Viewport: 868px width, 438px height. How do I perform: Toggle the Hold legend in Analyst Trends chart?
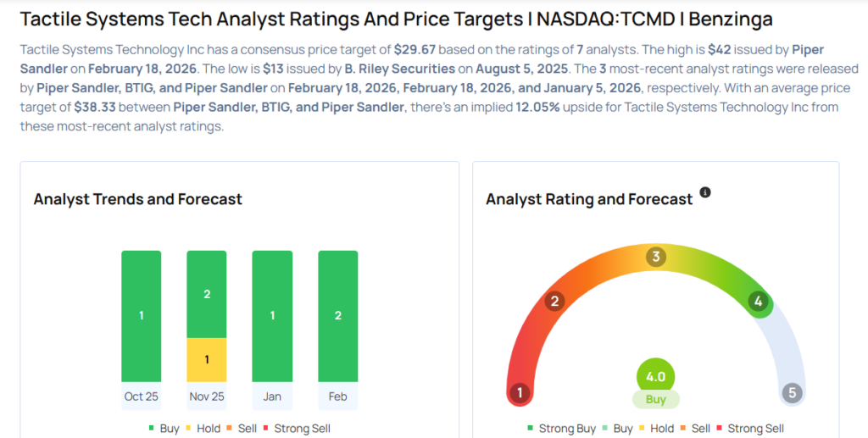pyautogui.click(x=203, y=429)
